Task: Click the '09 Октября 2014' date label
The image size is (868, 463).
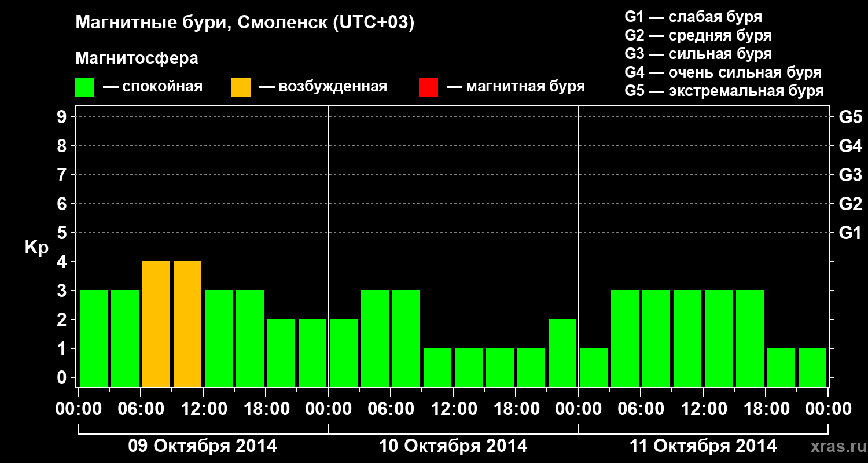Action: [x=203, y=446]
